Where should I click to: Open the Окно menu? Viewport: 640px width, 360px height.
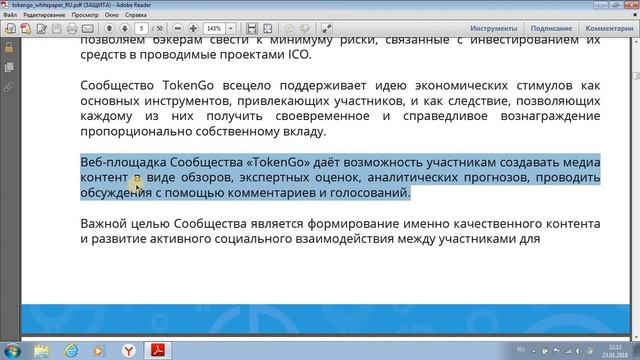111,15
